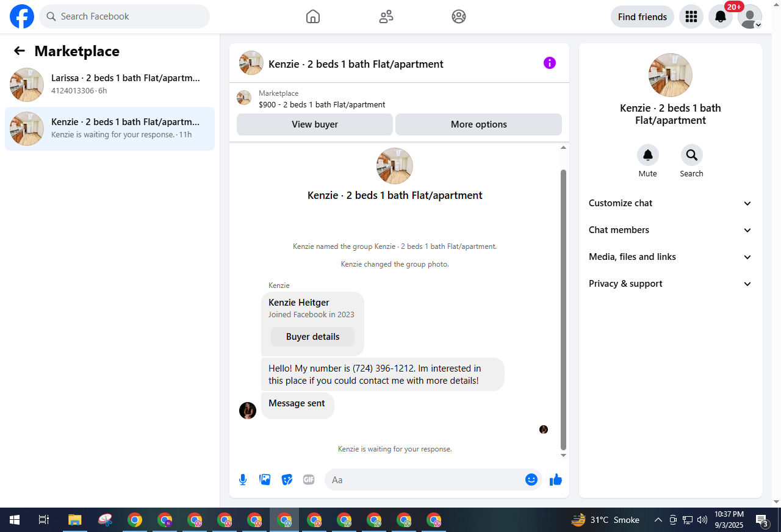Click the View buyer button
This screenshot has width=781, height=532.
pos(315,124)
